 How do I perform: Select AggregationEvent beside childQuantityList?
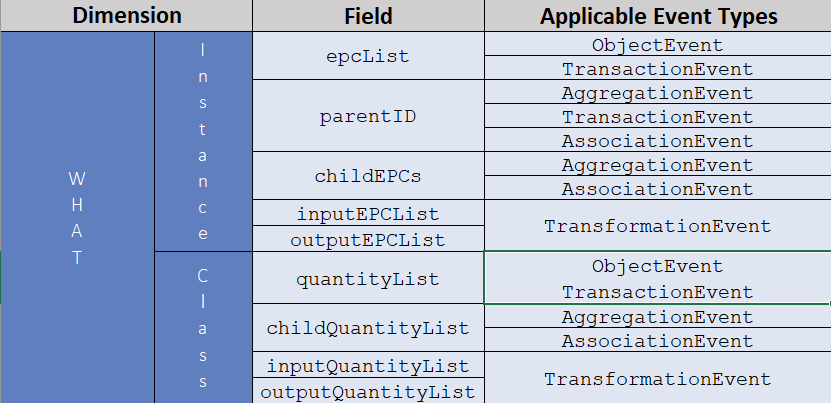tap(657, 317)
